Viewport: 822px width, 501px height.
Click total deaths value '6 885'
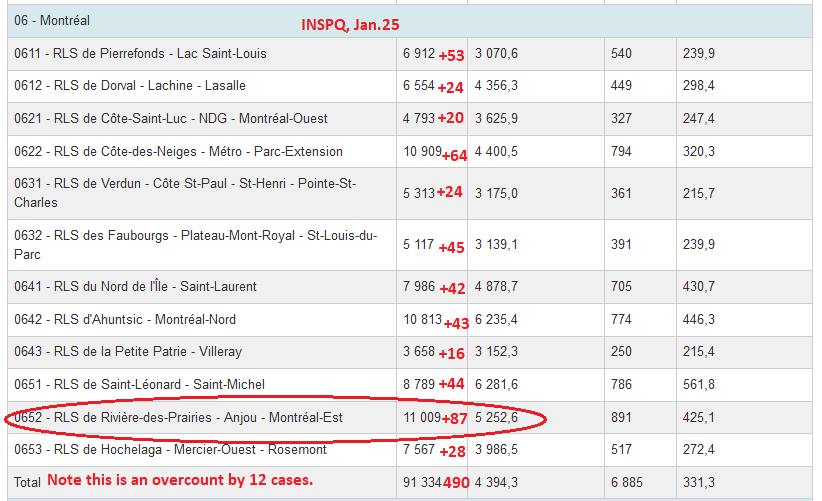(626, 482)
